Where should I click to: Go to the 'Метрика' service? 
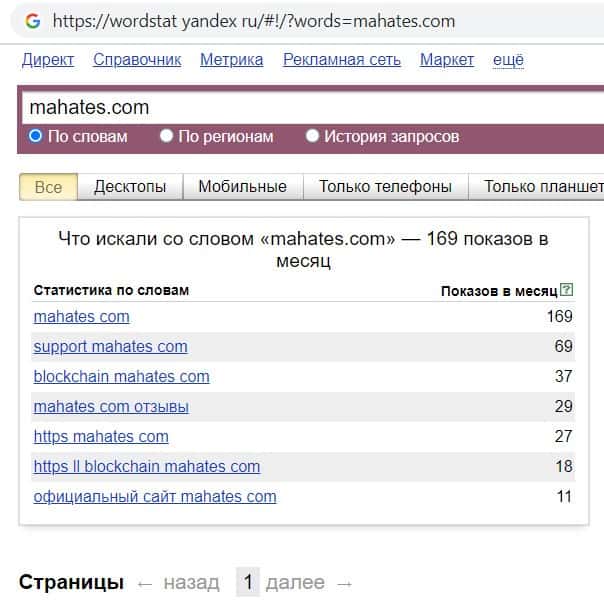click(x=231, y=60)
